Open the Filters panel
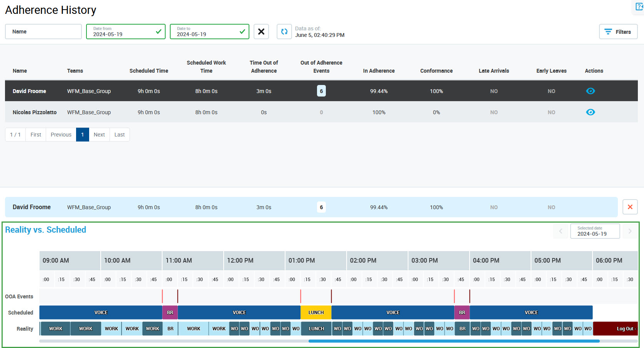The image size is (644, 348). [618, 32]
